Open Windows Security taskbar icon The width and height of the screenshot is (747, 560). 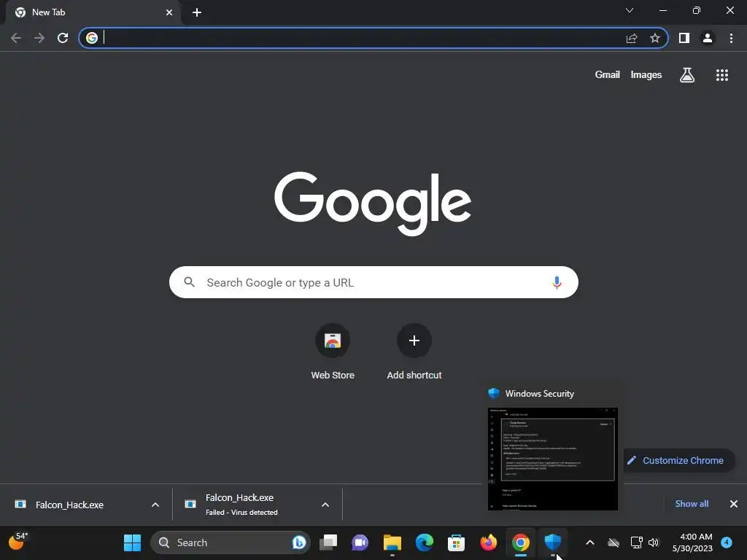[553, 542]
